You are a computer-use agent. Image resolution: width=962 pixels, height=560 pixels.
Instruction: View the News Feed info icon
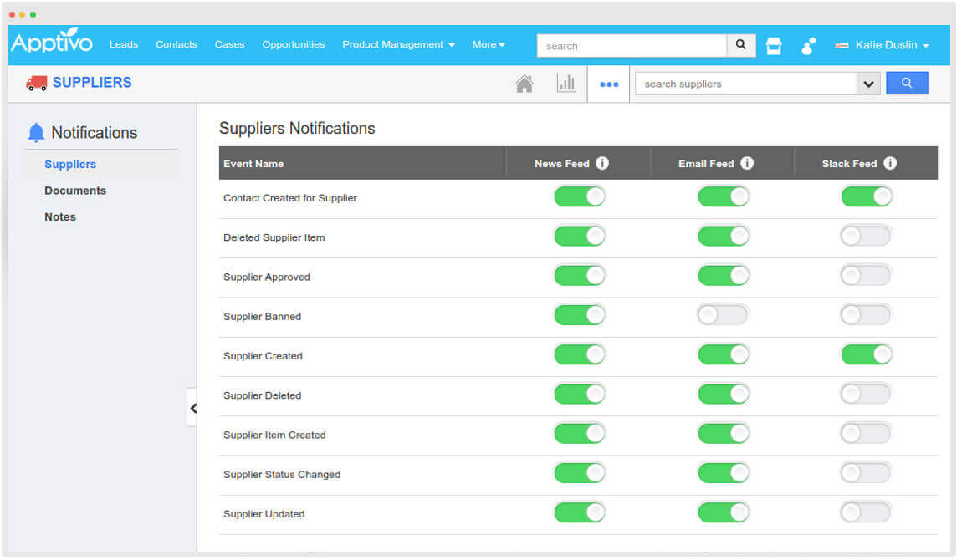click(x=602, y=163)
